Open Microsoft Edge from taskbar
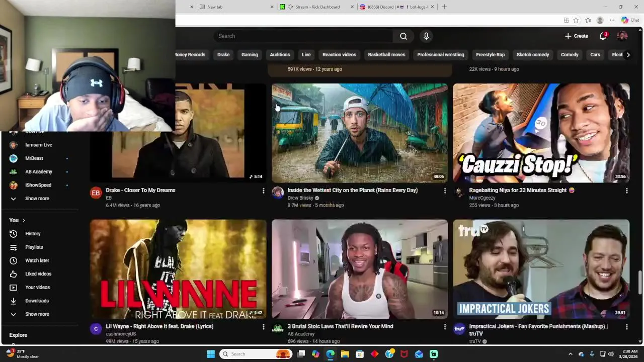 point(330,354)
